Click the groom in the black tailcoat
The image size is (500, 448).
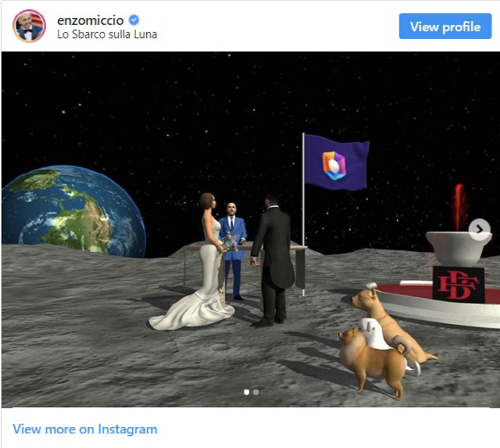coord(272,260)
